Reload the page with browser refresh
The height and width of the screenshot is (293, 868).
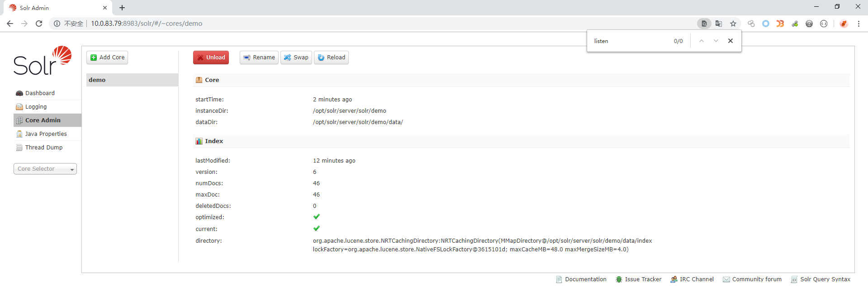pyautogui.click(x=39, y=24)
